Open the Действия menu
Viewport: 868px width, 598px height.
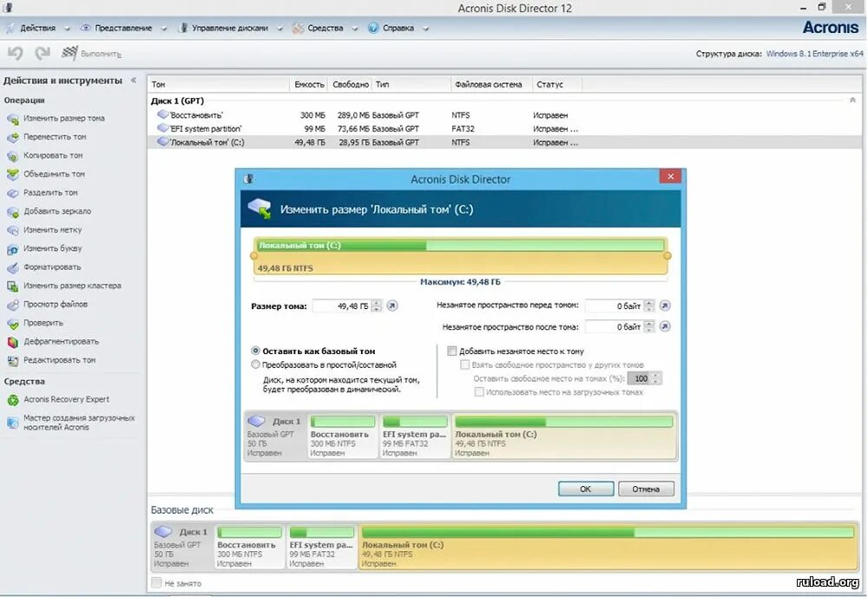(x=37, y=29)
